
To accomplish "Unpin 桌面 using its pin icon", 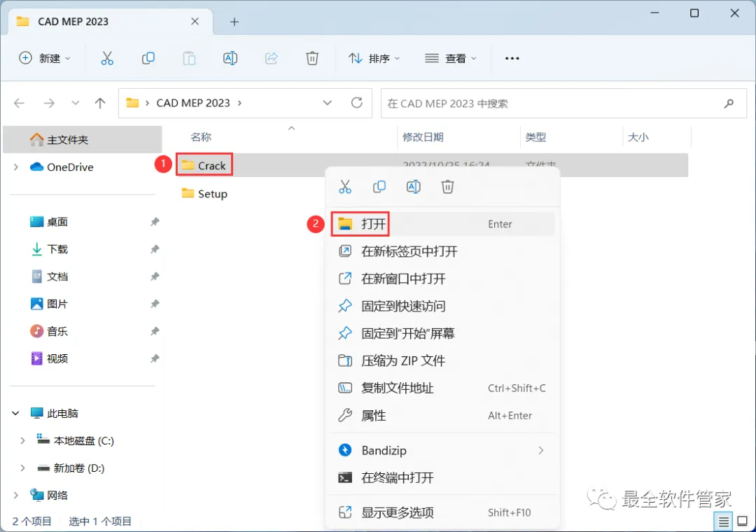I will [x=155, y=222].
